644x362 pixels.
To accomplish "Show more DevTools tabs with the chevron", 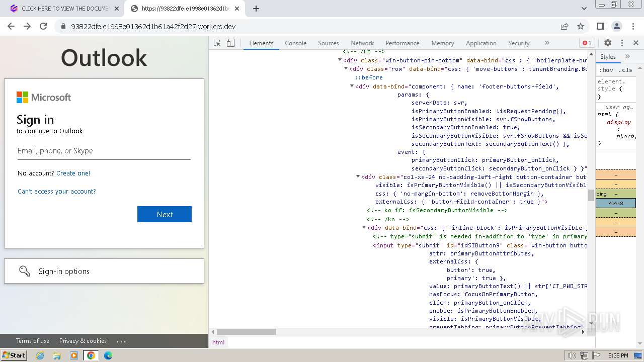I will 547,43.
